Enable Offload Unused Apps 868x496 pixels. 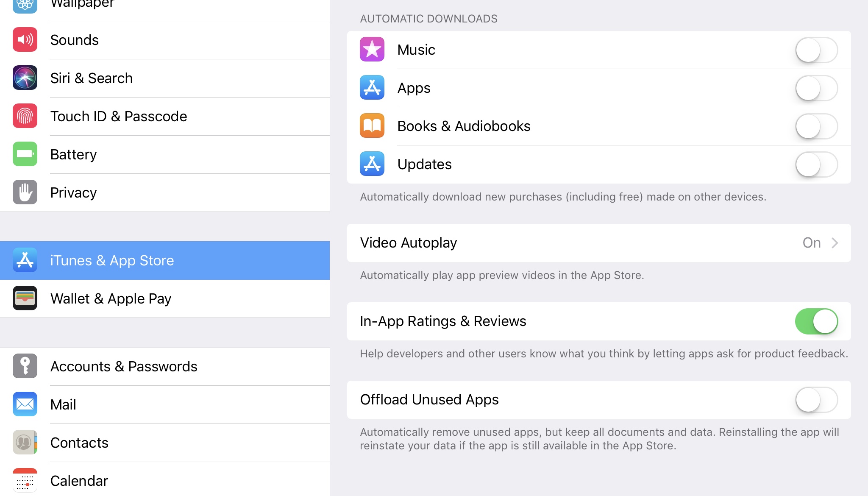[x=816, y=400]
